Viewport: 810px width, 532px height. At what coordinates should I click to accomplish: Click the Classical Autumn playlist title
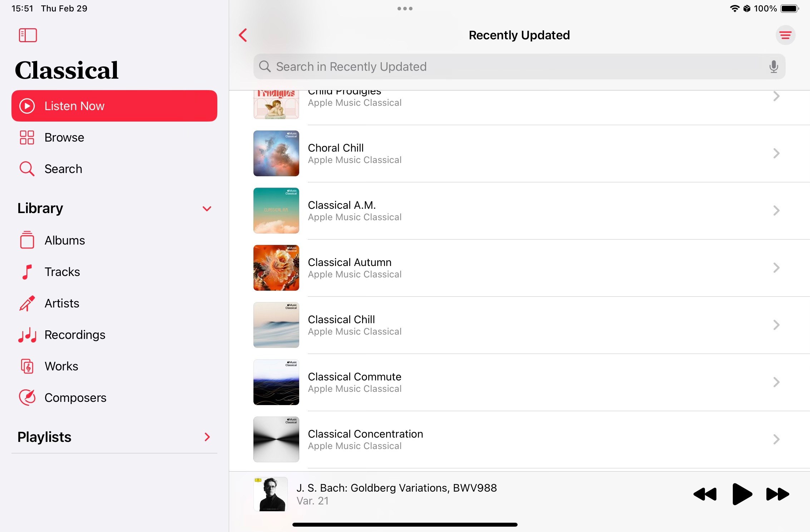coord(350,262)
